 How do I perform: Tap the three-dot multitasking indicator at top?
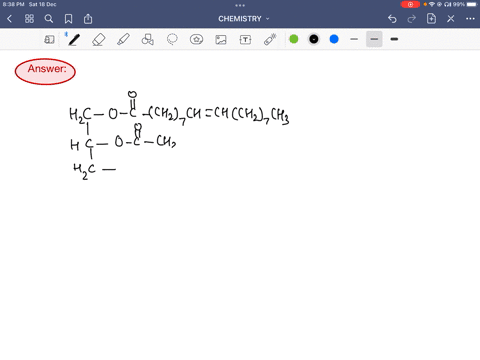pos(240,5)
